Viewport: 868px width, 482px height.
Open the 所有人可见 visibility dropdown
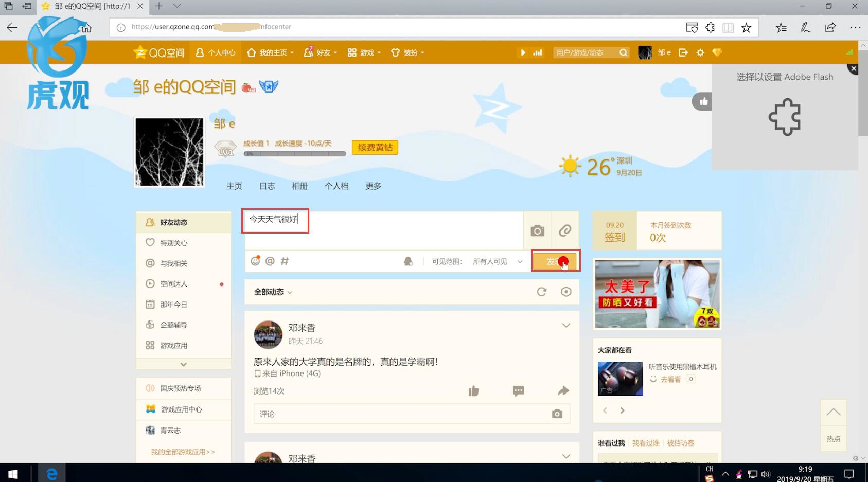point(498,262)
